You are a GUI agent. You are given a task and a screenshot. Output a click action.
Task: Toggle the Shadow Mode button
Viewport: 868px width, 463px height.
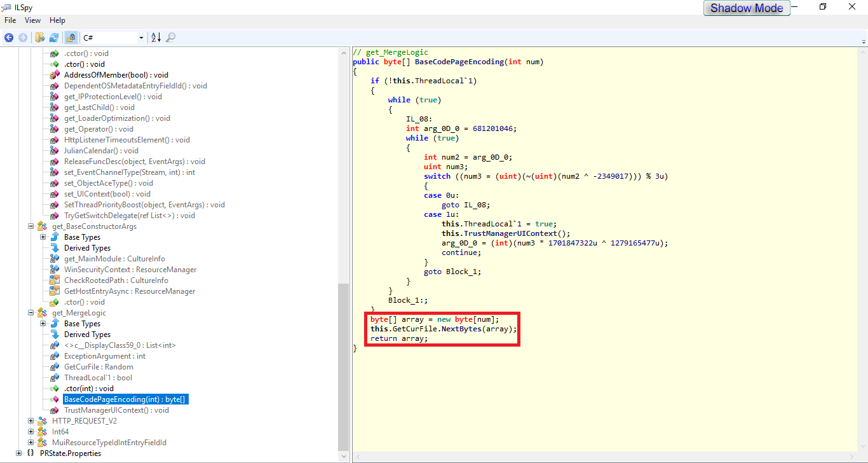point(747,8)
